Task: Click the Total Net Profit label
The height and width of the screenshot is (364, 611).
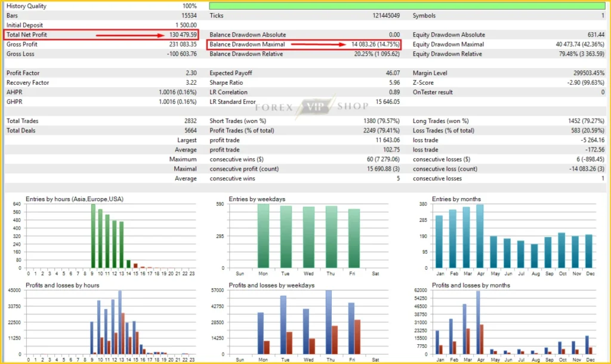Action: 26,35
